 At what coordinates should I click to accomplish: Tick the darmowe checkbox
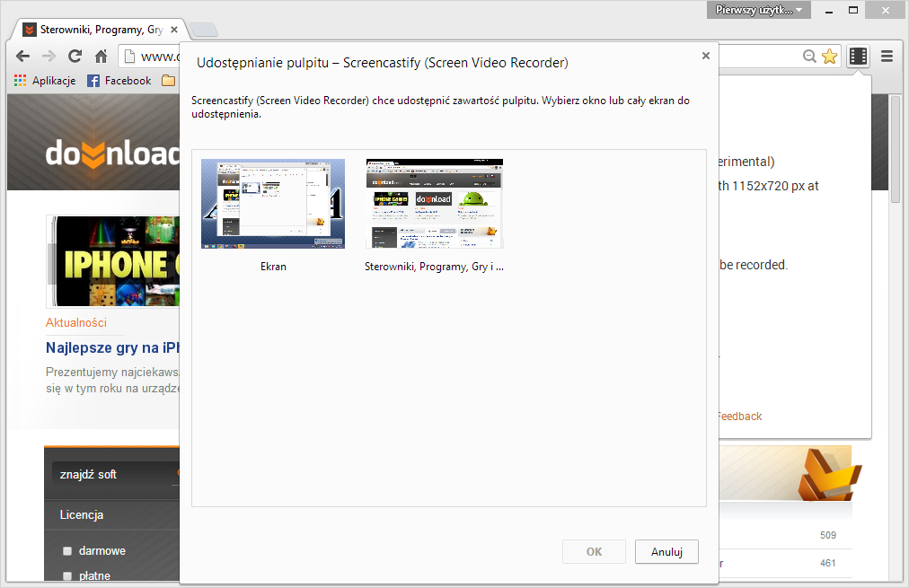point(67,551)
